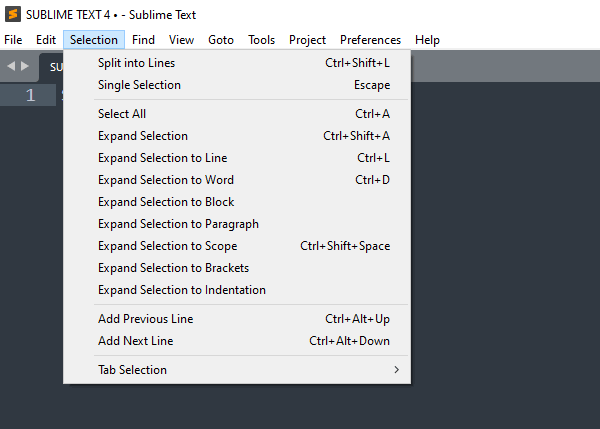Close the open Selection menu
The height and width of the screenshot is (429, 600).
point(94,40)
